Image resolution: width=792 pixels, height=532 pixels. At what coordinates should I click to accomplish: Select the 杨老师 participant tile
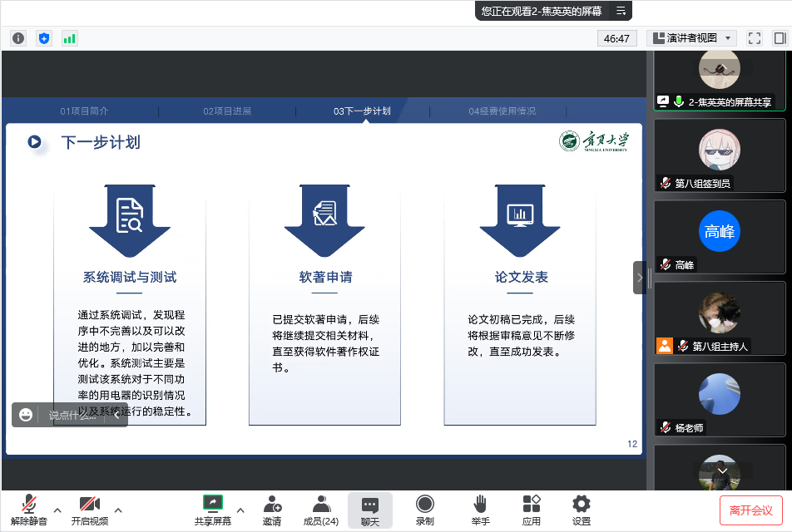pos(720,400)
